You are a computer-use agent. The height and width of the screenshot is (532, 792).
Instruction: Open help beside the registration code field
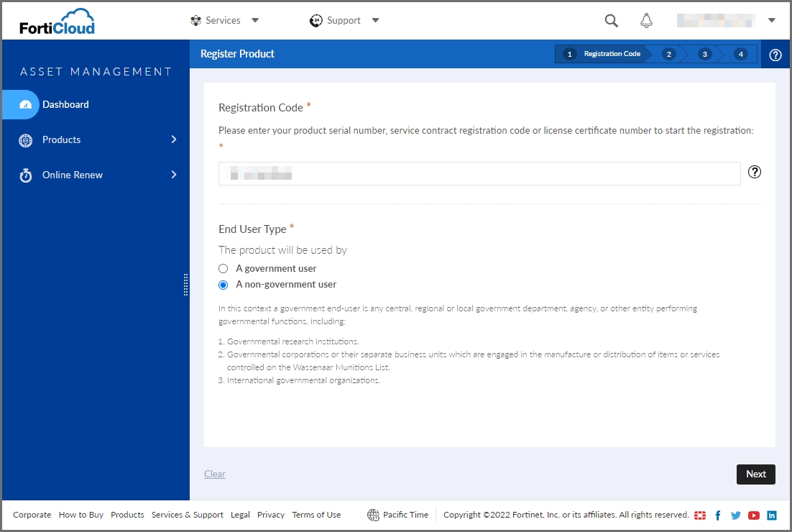click(754, 172)
